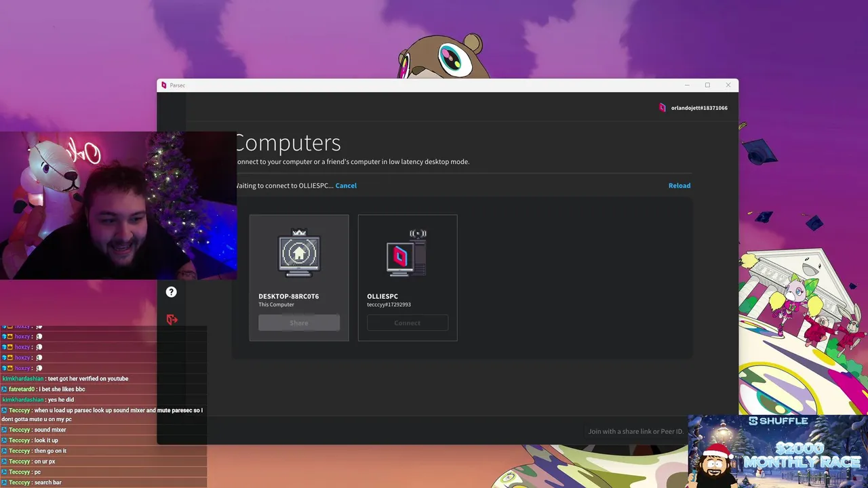Minimize the Parsec window

(x=687, y=85)
